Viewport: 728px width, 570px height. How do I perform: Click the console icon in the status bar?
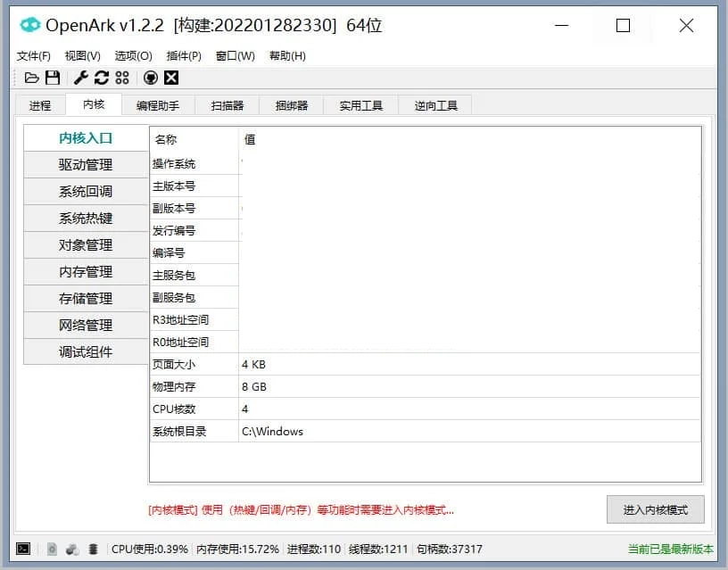21,549
